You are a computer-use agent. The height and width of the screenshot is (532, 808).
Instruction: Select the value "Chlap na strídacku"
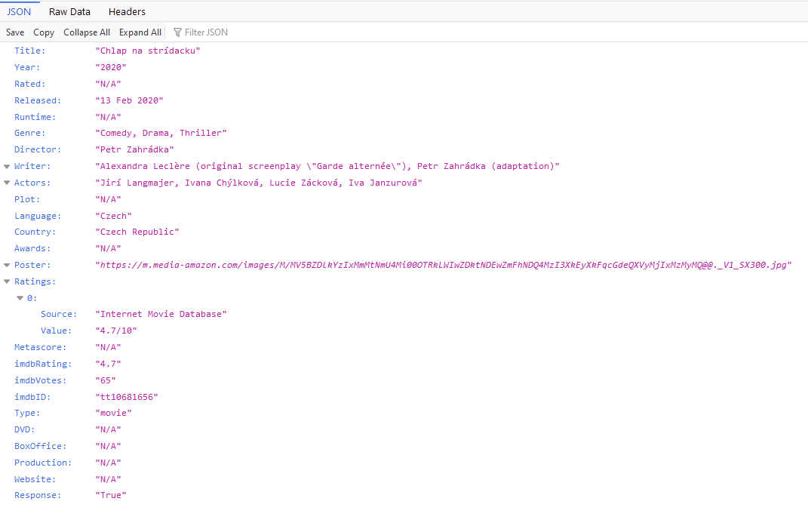[148, 51]
